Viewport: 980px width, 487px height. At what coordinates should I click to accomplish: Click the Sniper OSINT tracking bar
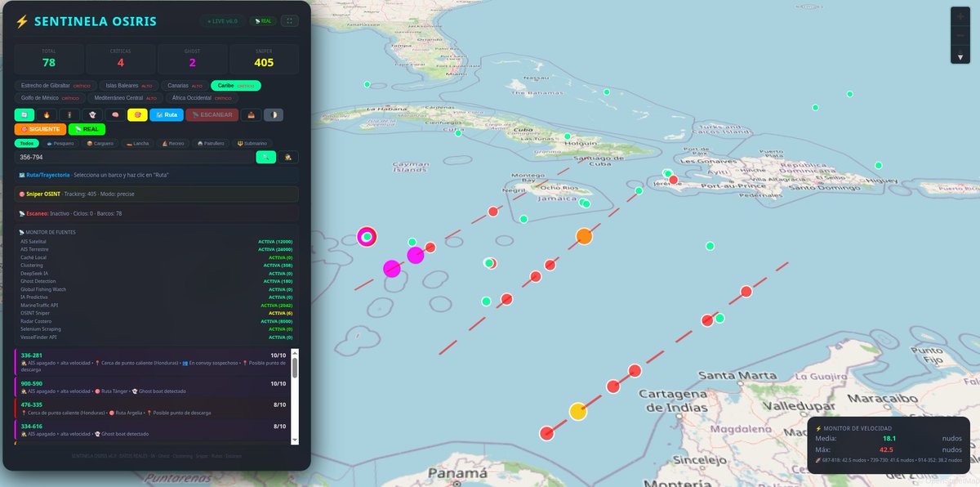click(157, 194)
